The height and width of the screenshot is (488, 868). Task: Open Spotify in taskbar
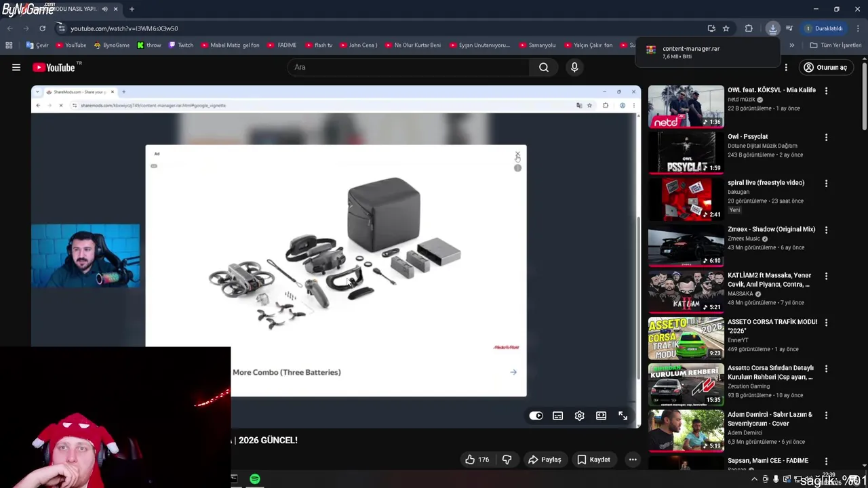(255, 479)
